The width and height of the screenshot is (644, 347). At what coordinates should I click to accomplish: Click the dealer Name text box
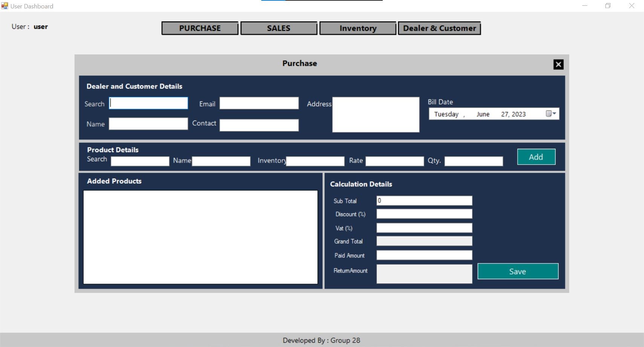coord(148,124)
